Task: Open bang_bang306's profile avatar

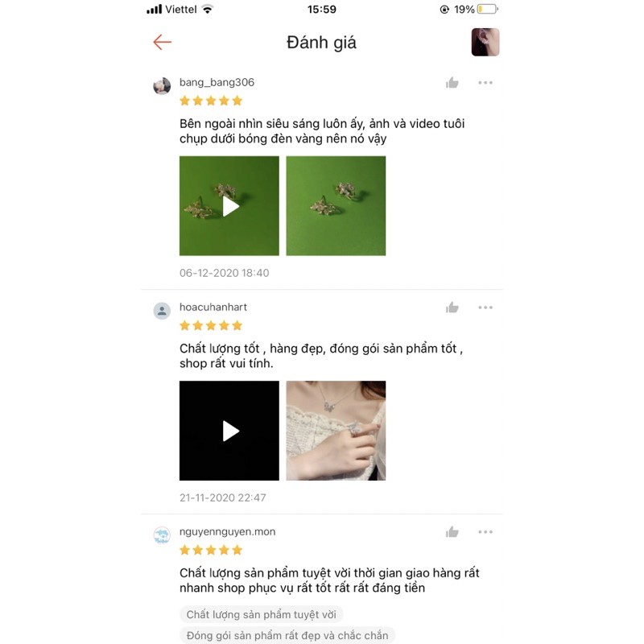Action: [162, 86]
